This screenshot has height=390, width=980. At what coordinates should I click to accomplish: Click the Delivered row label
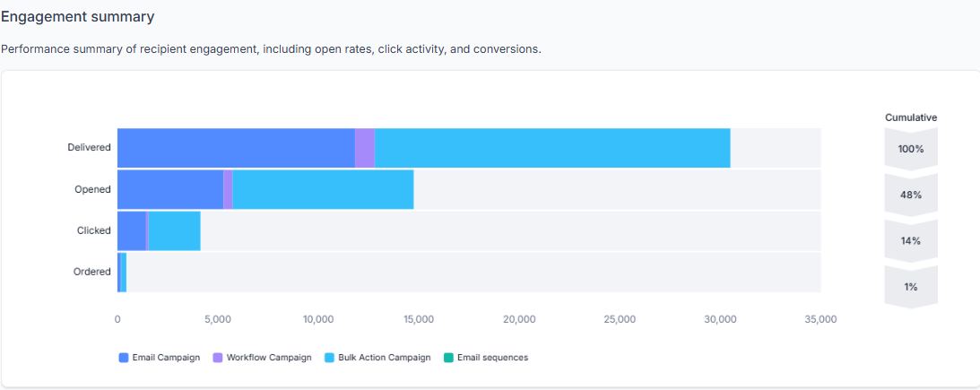pos(90,148)
